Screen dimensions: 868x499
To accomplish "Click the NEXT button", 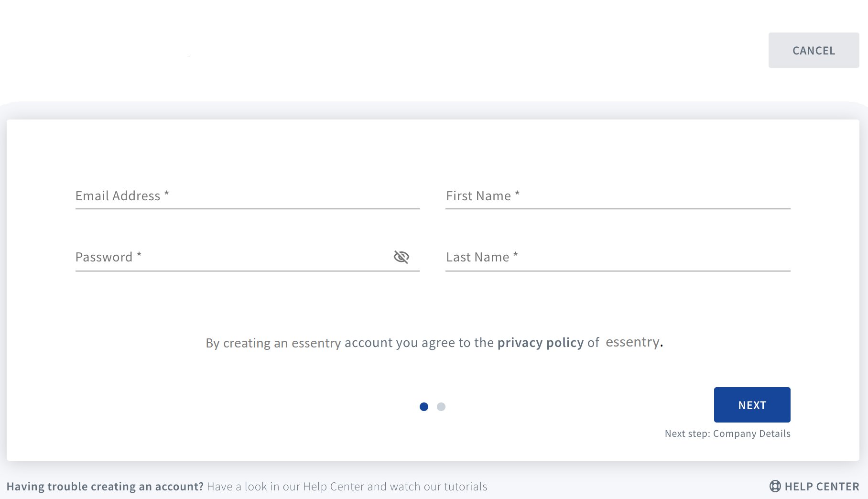I will tap(752, 405).
